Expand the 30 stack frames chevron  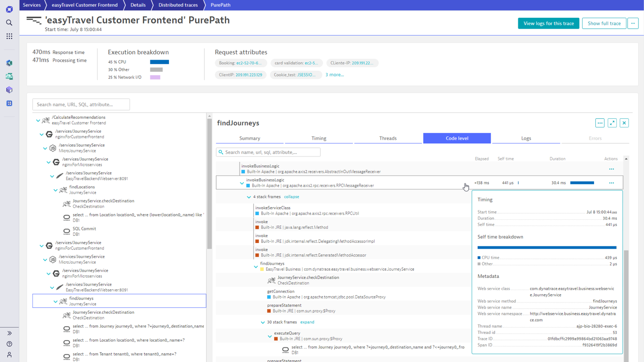pyautogui.click(x=263, y=323)
